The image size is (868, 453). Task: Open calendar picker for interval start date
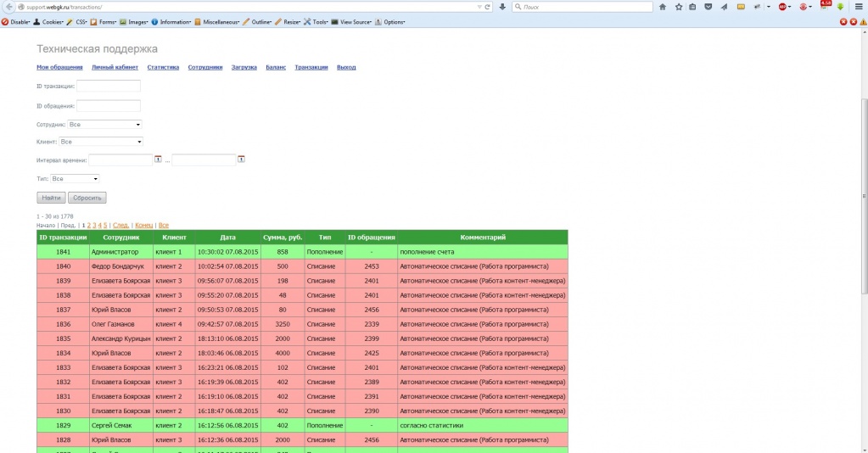[158, 159]
